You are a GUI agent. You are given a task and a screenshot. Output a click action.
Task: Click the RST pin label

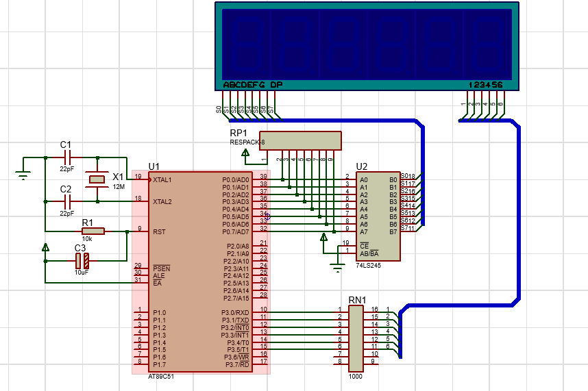pos(159,232)
